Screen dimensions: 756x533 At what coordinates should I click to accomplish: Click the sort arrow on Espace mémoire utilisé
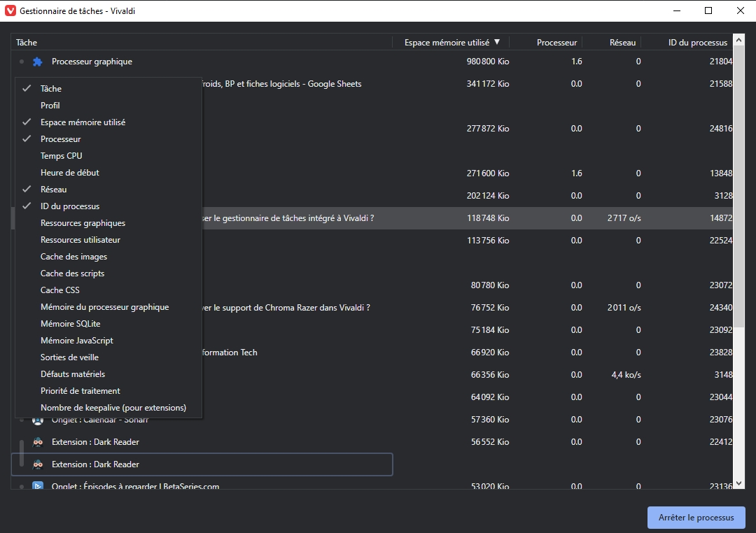[497, 43]
